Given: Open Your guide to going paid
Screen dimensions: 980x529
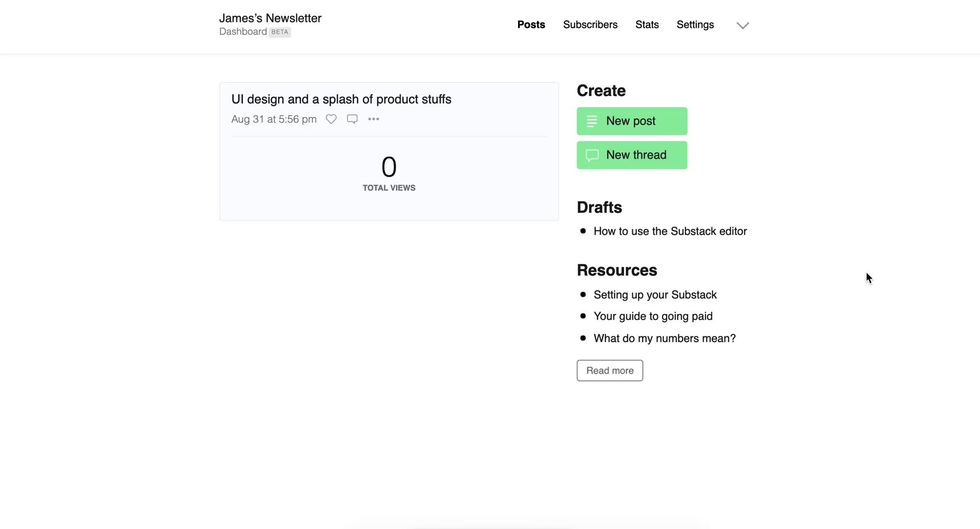Looking at the screenshot, I should point(653,316).
